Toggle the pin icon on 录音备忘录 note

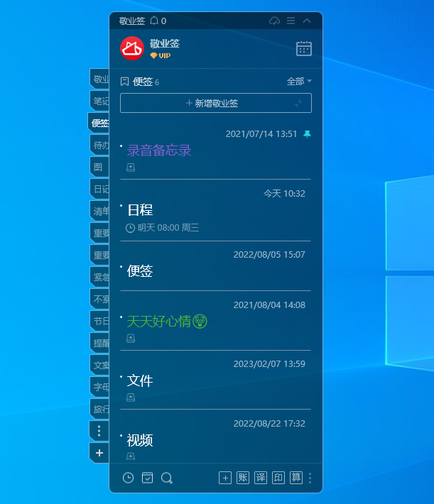pos(308,134)
